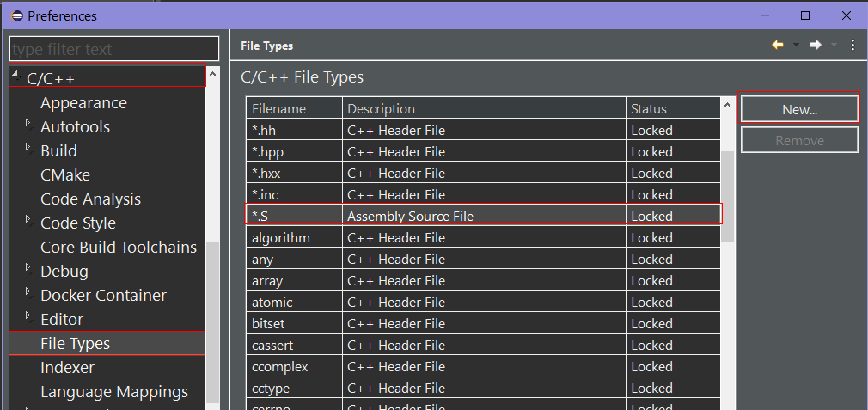Expand the Code Style node
This screenshot has width=868, height=410.
click(x=28, y=220)
